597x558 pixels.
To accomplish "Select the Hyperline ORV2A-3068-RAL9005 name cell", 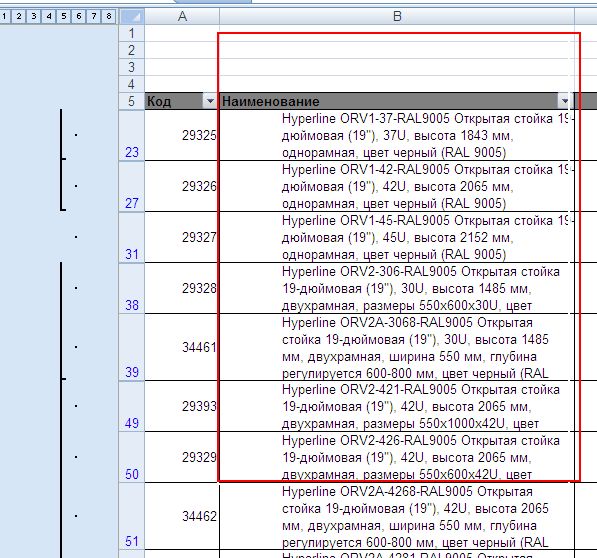I will click(397, 347).
